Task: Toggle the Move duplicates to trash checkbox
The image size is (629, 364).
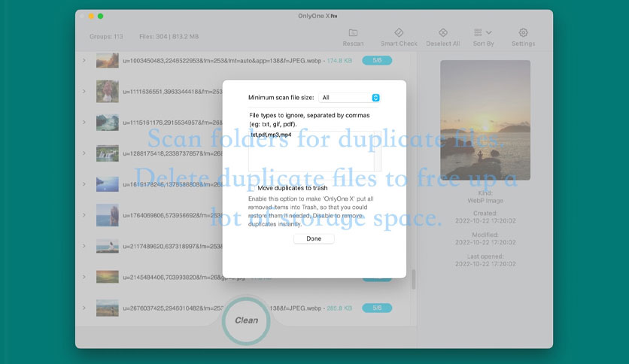Action: pos(251,188)
